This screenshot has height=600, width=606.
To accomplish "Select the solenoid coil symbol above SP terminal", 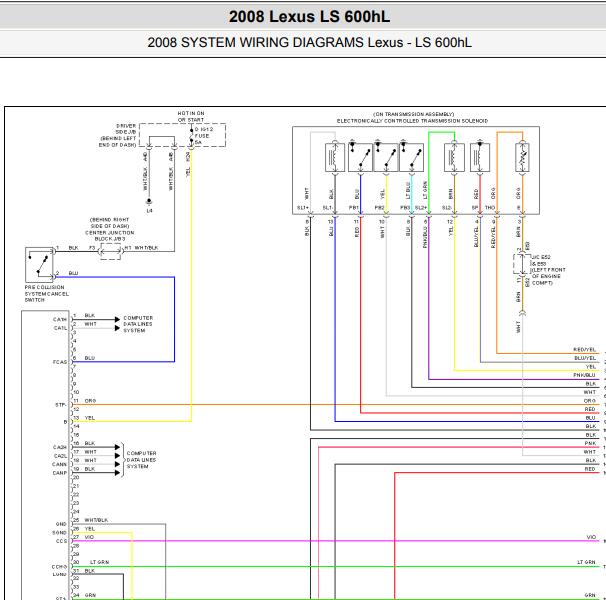I will click(480, 157).
